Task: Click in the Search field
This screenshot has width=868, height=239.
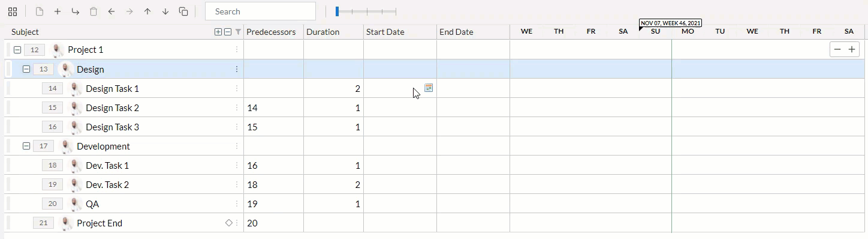Action: [x=260, y=11]
